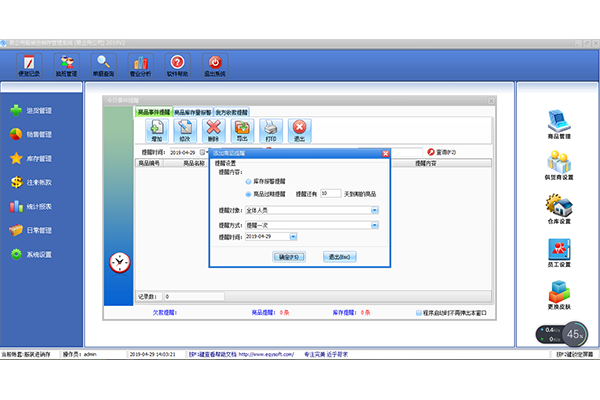Open 更换皮肤 cubes icon in right panel
Screen dimensions: 600x400
click(559, 295)
